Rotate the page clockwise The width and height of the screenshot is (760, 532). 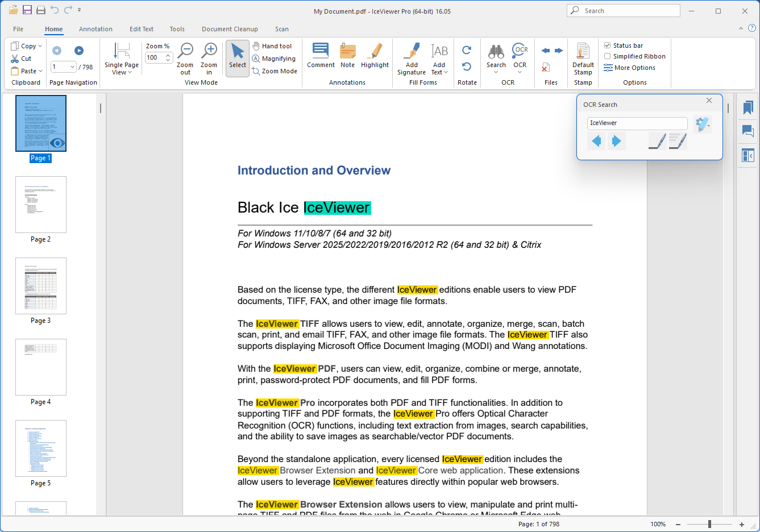click(x=467, y=50)
